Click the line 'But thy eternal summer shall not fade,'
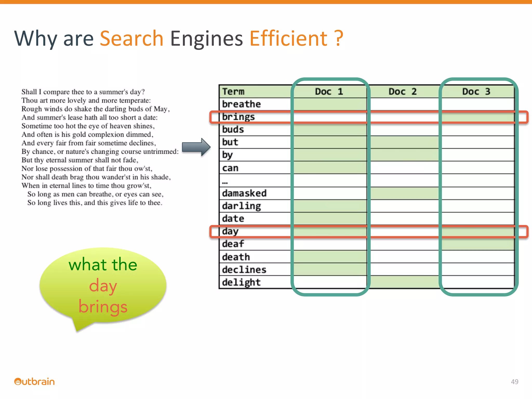Screen dimensions: 532x399 (x=80, y=160)
